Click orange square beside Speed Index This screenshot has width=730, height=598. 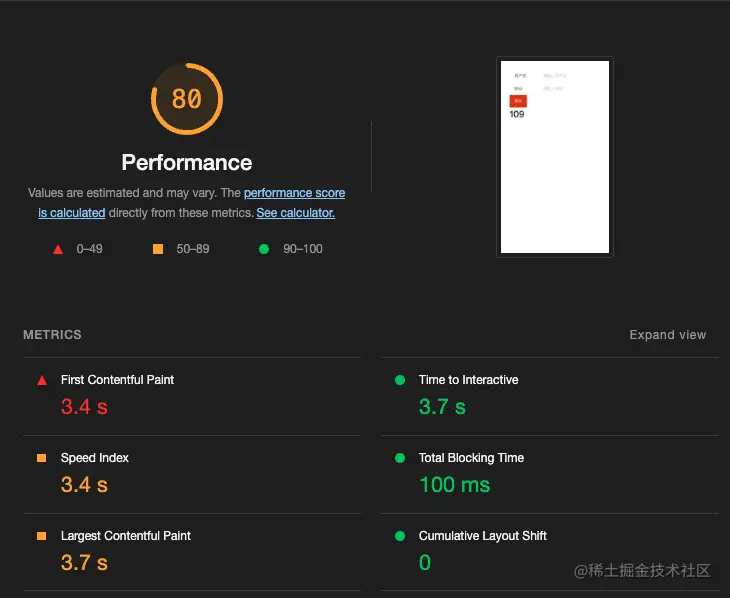point(41,458)
